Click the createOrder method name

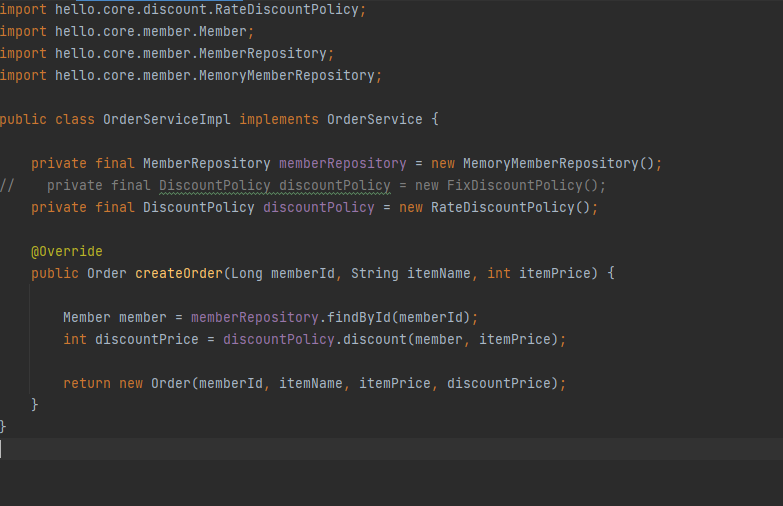click(x=179, y=273)
